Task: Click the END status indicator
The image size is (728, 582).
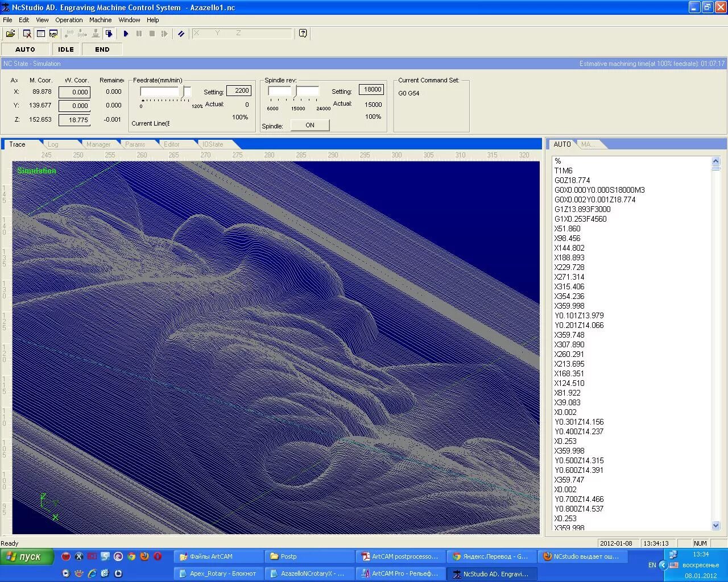Action: [x=102, y=49]
